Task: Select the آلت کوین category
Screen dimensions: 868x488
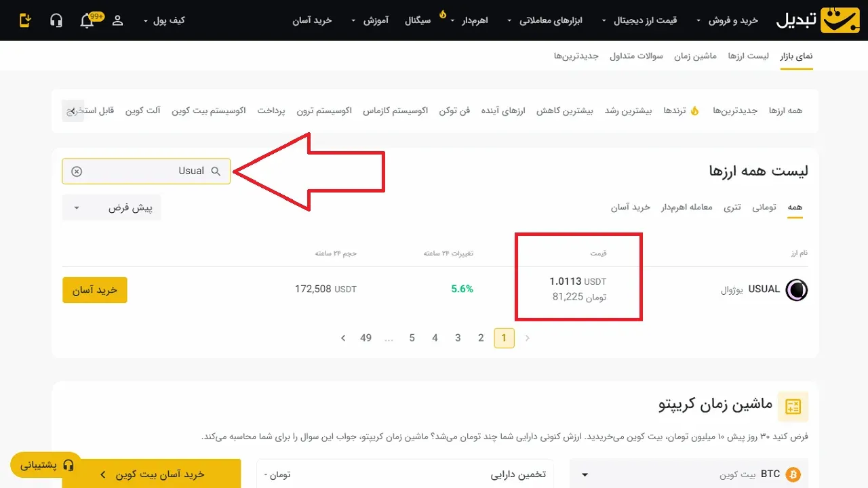Action: [142, 110]
